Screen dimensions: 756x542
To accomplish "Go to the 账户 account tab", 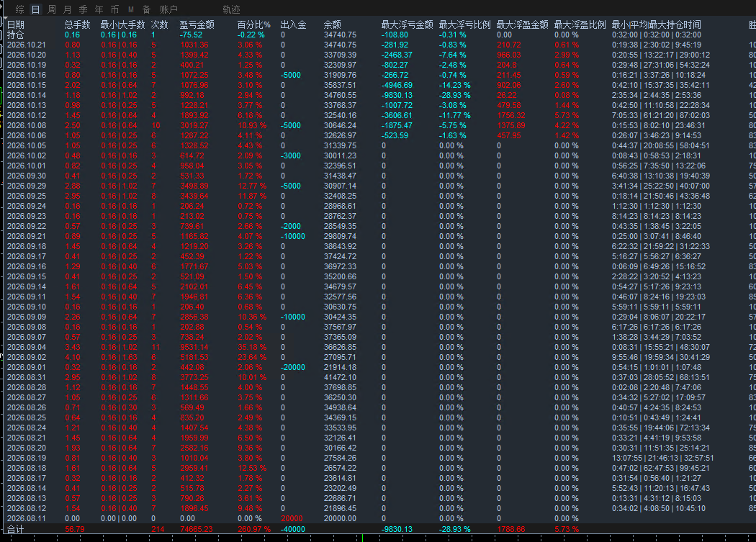I will click(x=168, y=9).
